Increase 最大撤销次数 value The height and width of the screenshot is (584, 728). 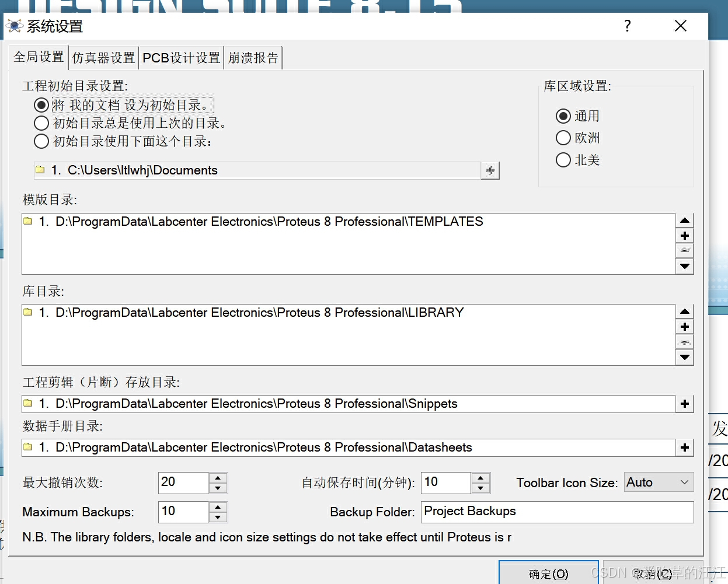(x=218, y=478)
